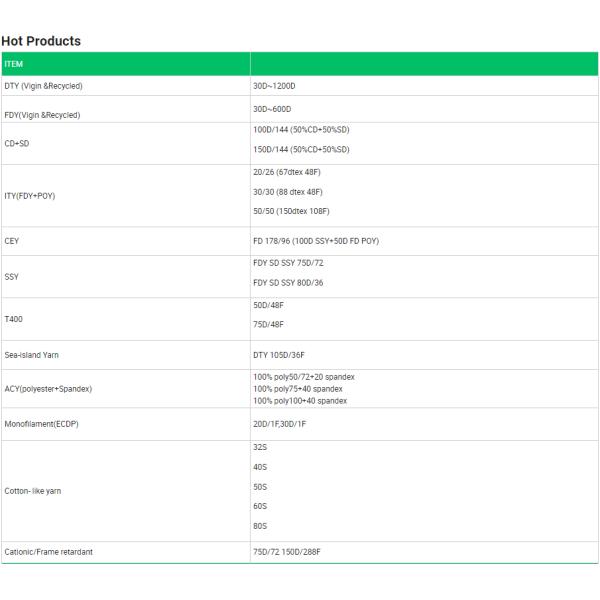This screenshot has width=600, height=600.
Task: Select the DTY 105D/36F value
Action: pyautogui.click(x=280, y=355)
